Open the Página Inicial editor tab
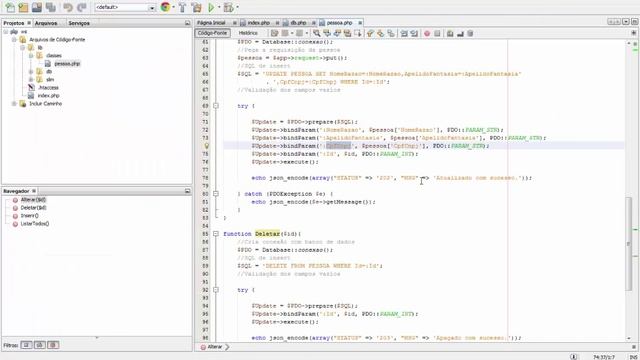Viewport: 640px width, 360px height. tap(211, 23)
